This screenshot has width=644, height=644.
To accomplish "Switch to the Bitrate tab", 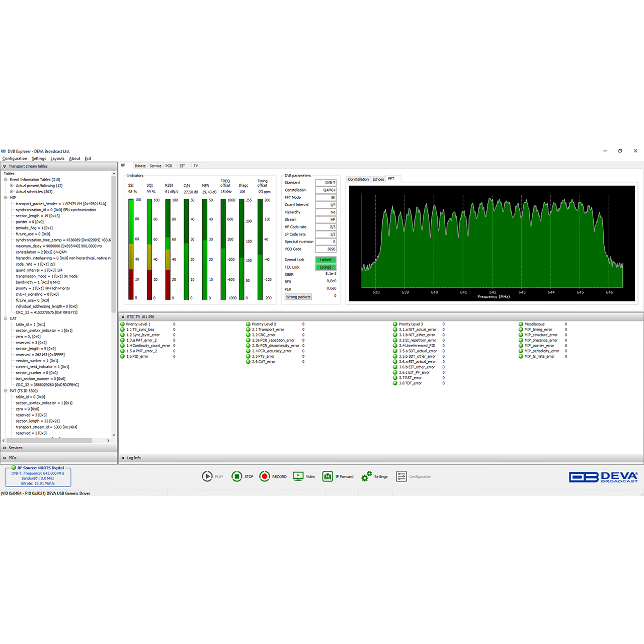I will (x=140, y=166).
